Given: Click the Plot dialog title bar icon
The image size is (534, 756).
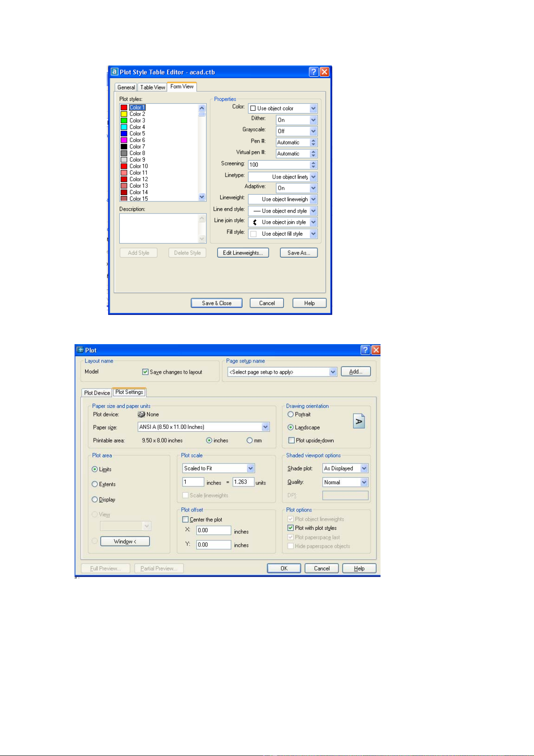Looking at the screenshot, I should coord(80,350).
